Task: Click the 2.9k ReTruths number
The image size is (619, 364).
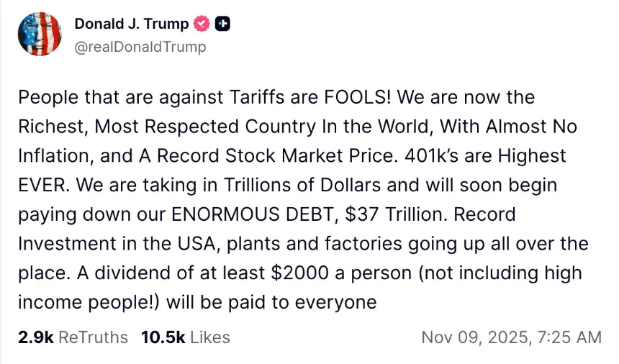Action: coord(35,337)
